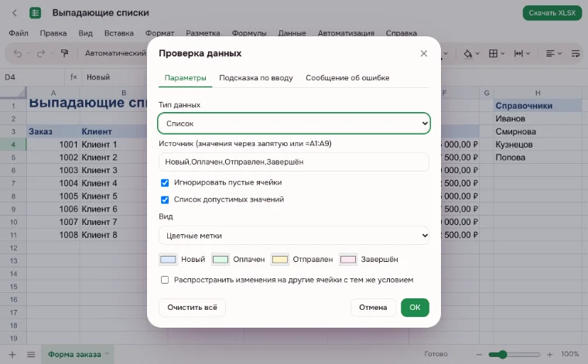Open the Файл menu
The width and height of the screenshot is (588, 364).
point(19,33)
